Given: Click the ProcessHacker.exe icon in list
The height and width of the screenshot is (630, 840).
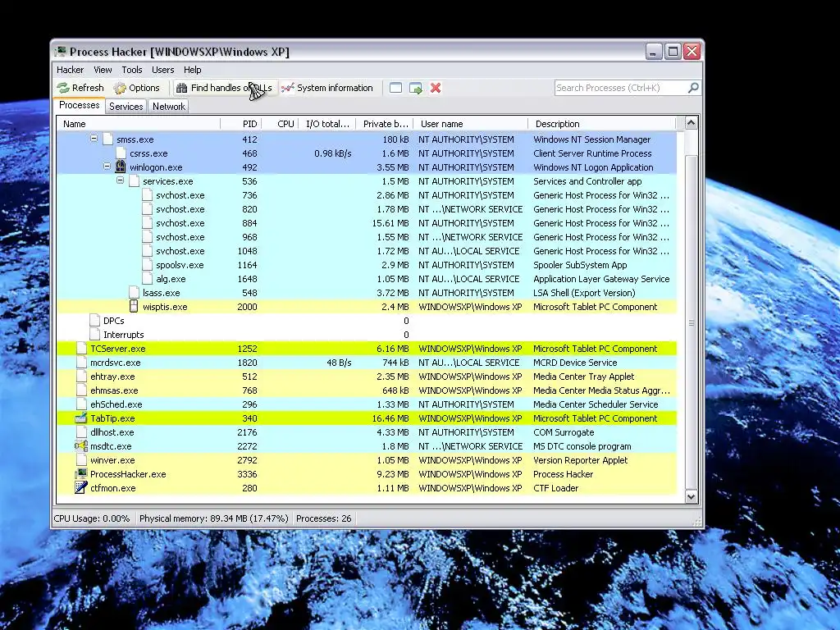Looking at the screenshot, I should pyautogui.click(x=81, y=473).
